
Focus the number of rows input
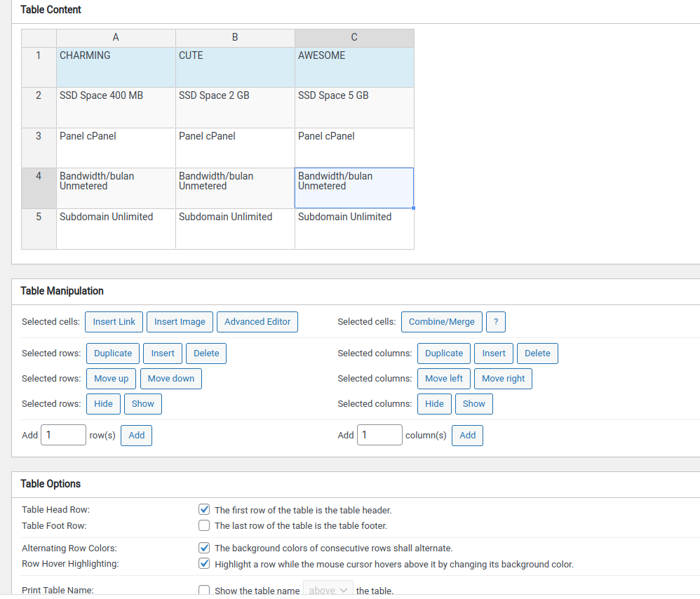[x=63, y=435]
